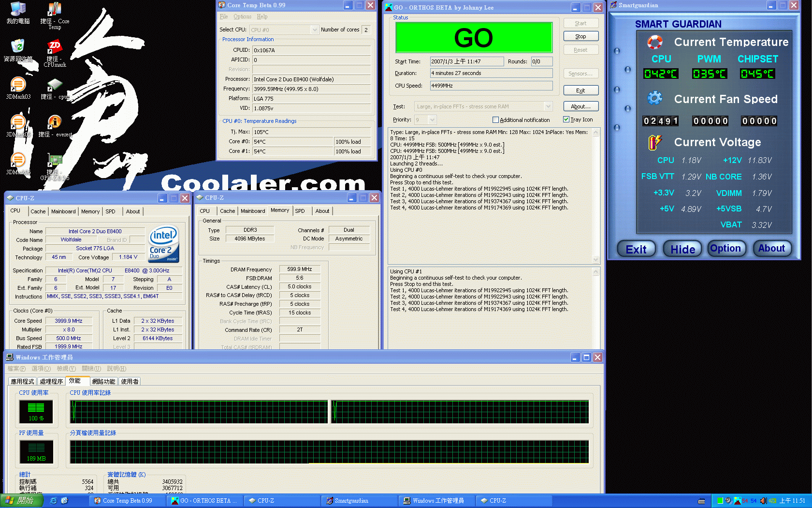Launch the Core Temp desktop shortcut

pyautogui.click(x=55, y=16)
